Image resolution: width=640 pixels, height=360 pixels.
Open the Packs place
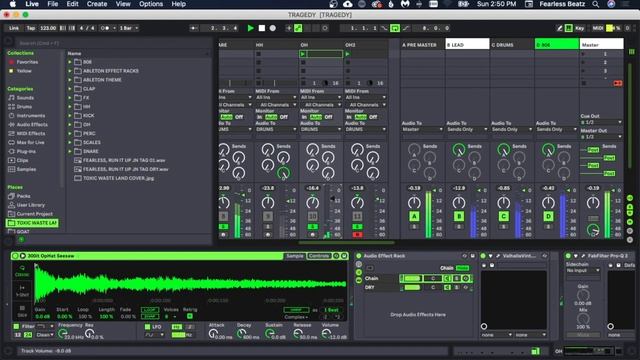(23, 196)
